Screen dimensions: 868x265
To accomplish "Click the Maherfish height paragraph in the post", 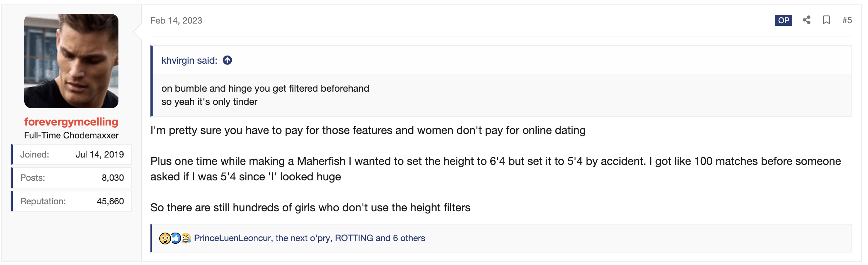I will click(x=495, y=169).
